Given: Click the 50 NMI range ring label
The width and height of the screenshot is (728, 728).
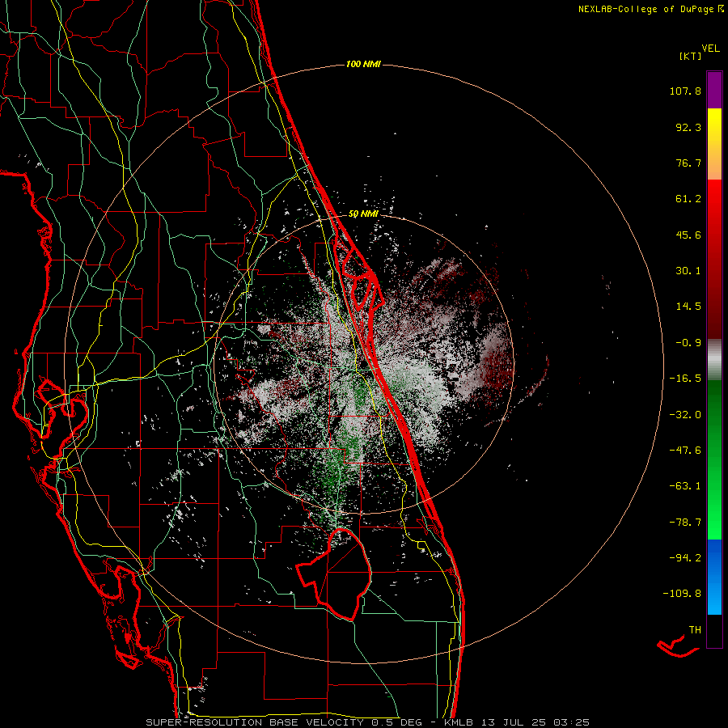Looking at the screenshot, I should pos(363,214).
